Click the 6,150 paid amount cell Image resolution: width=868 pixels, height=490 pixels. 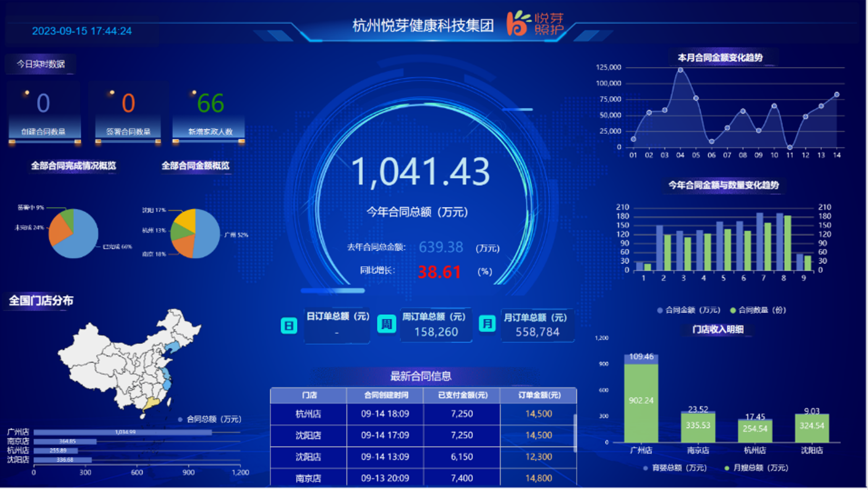462,457
